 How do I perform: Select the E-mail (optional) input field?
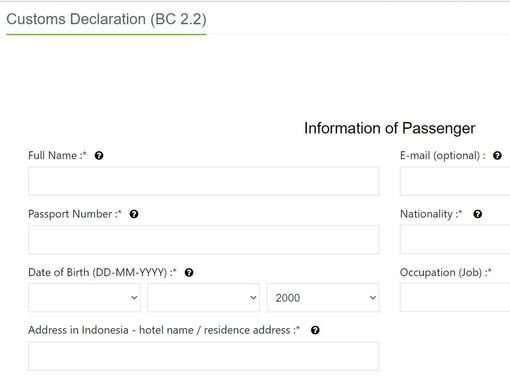point(455,181)
